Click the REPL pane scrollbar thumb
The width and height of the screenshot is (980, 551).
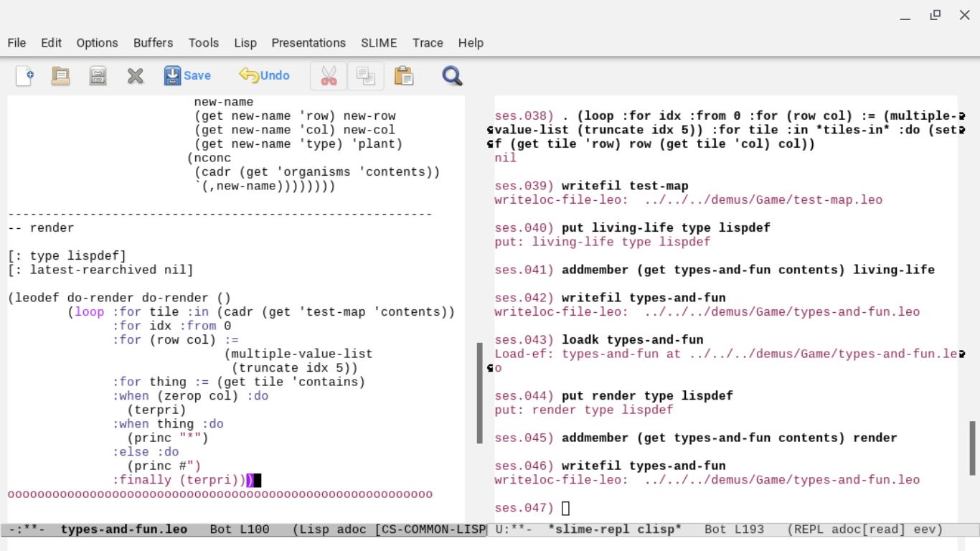[973, 448]
